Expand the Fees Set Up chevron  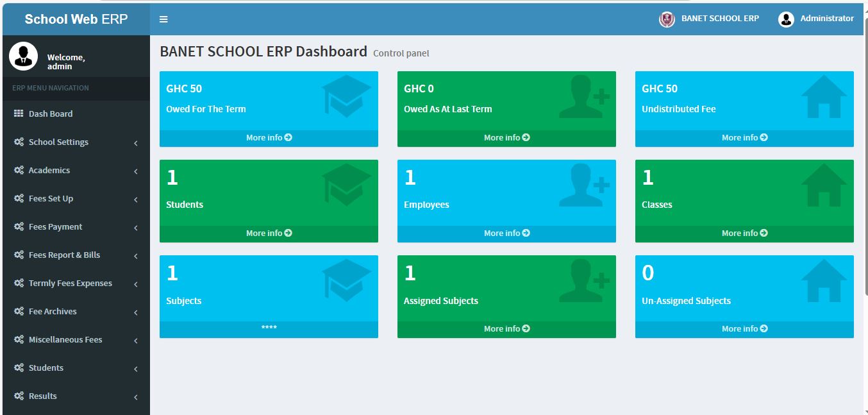click(136, 199)
